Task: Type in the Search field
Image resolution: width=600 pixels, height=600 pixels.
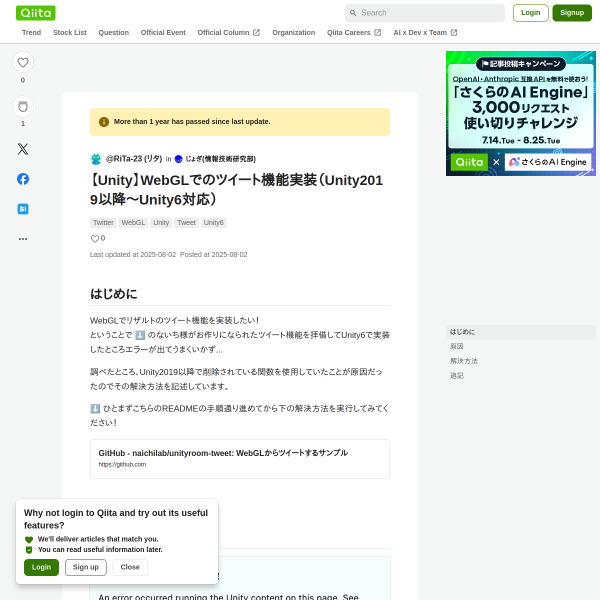Action: coord(425,13)
